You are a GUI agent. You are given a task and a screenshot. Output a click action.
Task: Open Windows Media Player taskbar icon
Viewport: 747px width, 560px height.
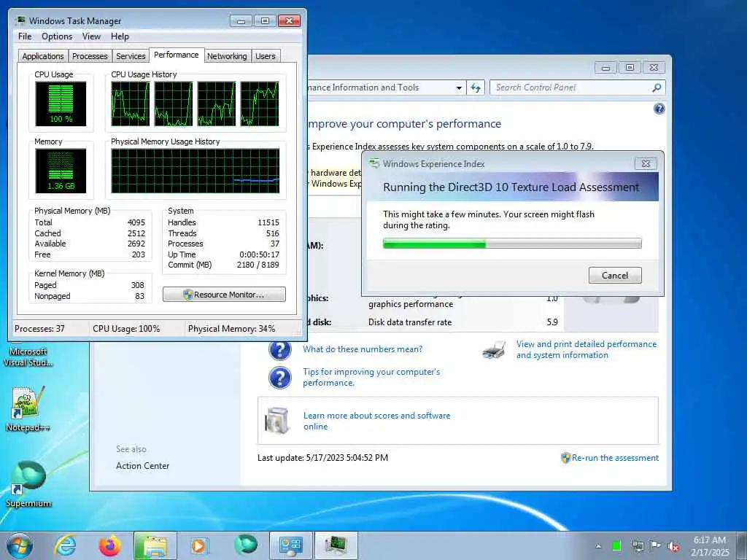[x=199, y=545]
